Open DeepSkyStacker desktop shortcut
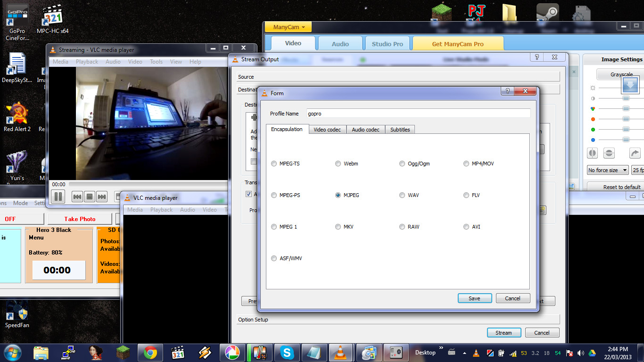Screen dimensions: 644x362 coord(17,68)
